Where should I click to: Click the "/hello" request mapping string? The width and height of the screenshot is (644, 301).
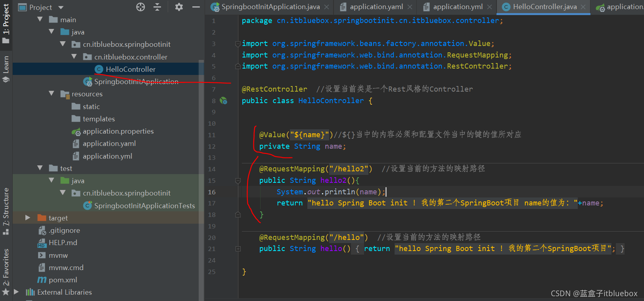click(347, 238)
